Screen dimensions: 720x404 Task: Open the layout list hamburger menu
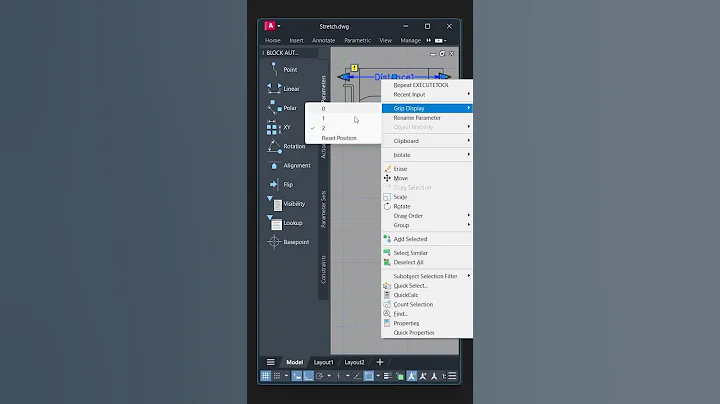point(271,362)
